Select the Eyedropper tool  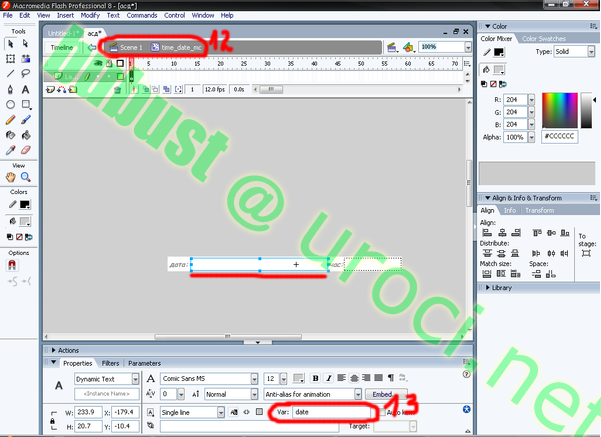coord(10,150)
